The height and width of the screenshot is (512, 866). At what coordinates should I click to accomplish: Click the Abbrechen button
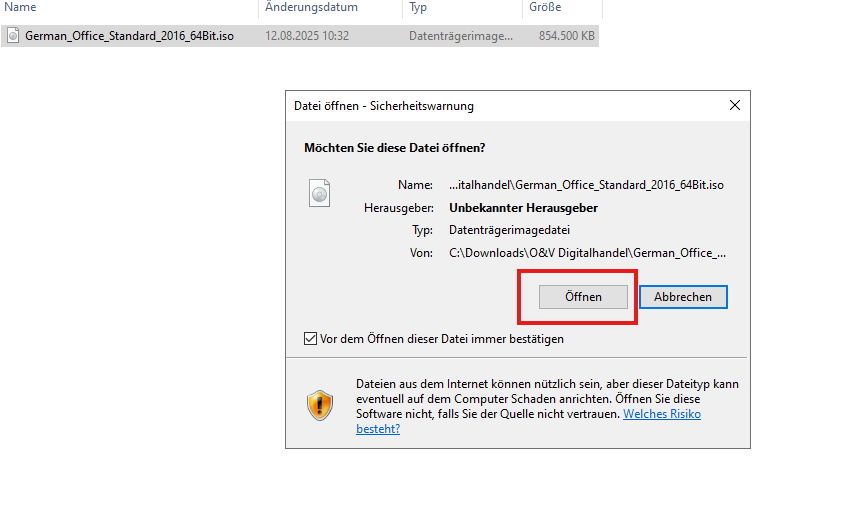point(683,297)
